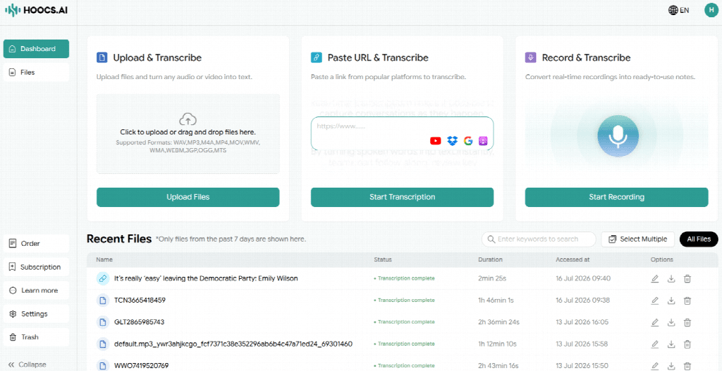The height and width of the screenshot is (371, 722).
Task: Click the HOOCS.AI logo
Action: pos(36,10)
